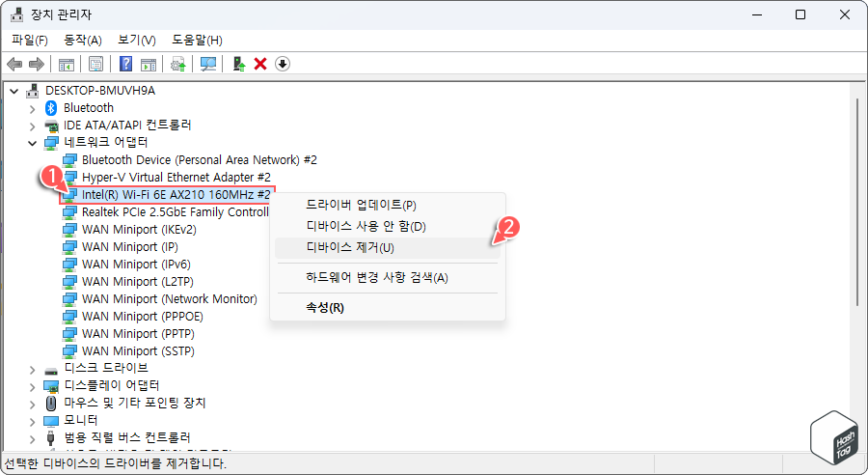Click the Update driver toolbar icon
The height and width of the screenshot is (475, 868).
(177, 65)
